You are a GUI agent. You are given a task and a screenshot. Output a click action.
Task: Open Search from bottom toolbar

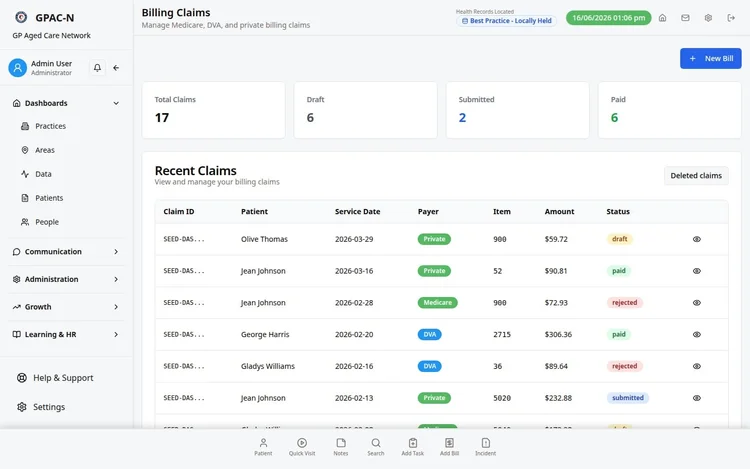point(375,447)
